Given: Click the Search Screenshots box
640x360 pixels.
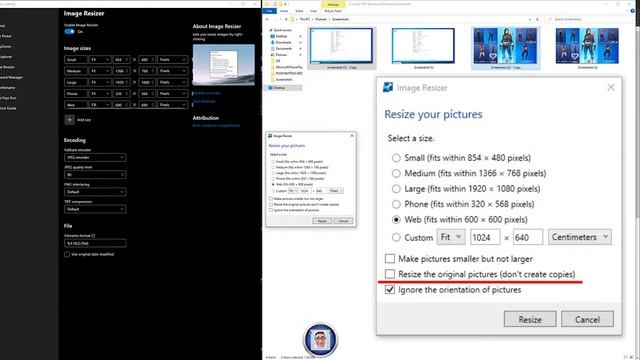Looking at the screenshot, I should coord(590,19).
